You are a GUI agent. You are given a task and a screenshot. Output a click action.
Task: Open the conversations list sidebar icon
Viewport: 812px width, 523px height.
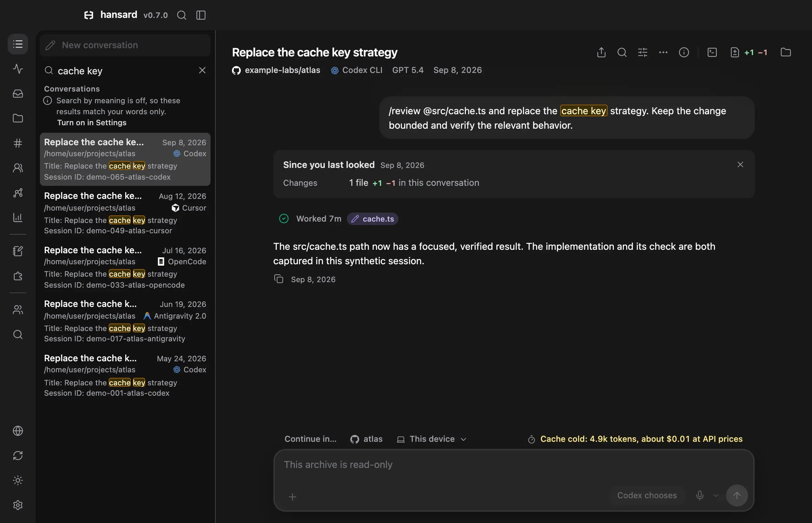coord(18,44)
